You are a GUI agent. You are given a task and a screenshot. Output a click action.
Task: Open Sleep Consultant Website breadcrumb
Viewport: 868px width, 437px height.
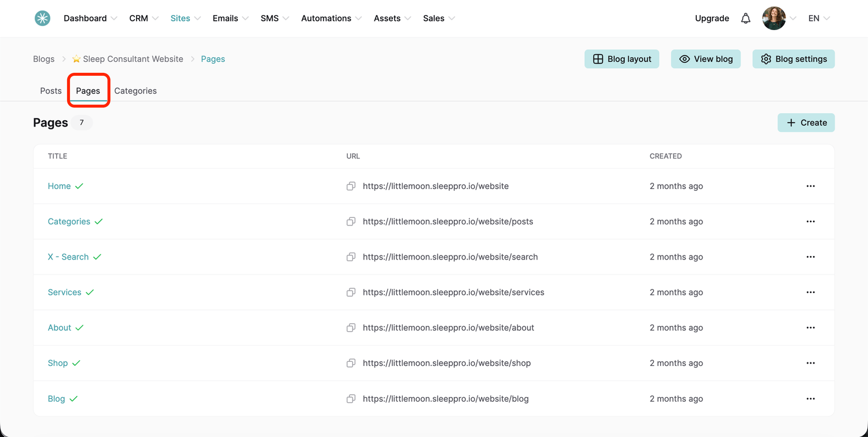[128, 59]
